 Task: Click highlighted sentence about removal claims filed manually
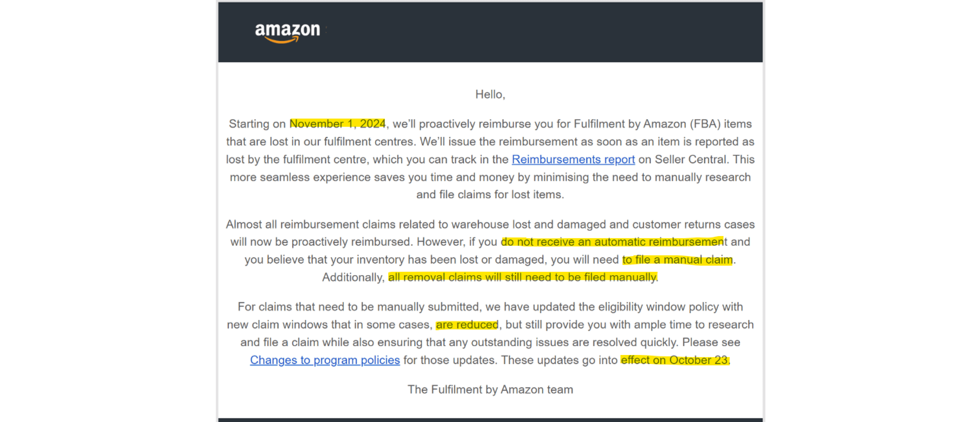[522, 277]
